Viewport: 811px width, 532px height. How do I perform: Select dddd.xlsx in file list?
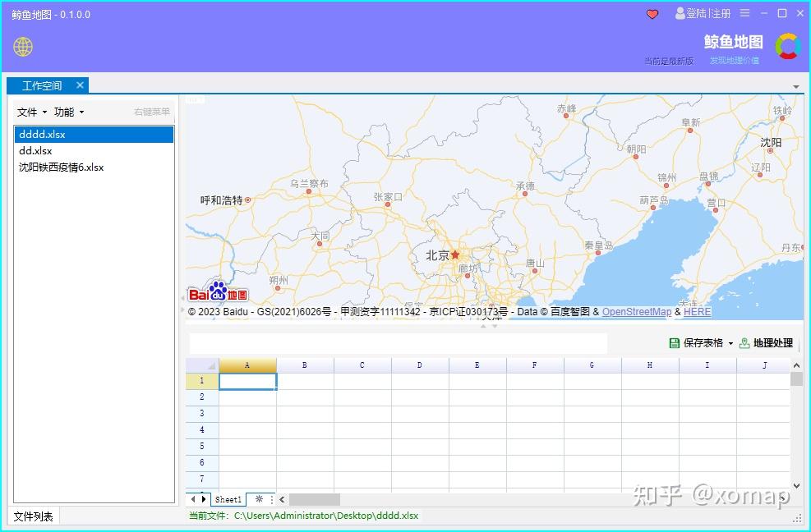tap(94, 135)
